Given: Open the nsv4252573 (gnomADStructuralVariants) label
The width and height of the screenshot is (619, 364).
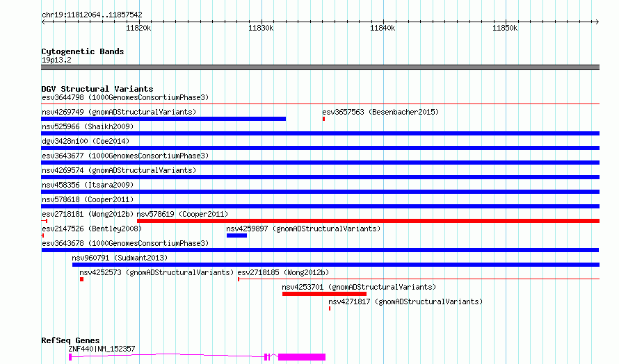Looking at the screenshot, I should tap(156, 272).
